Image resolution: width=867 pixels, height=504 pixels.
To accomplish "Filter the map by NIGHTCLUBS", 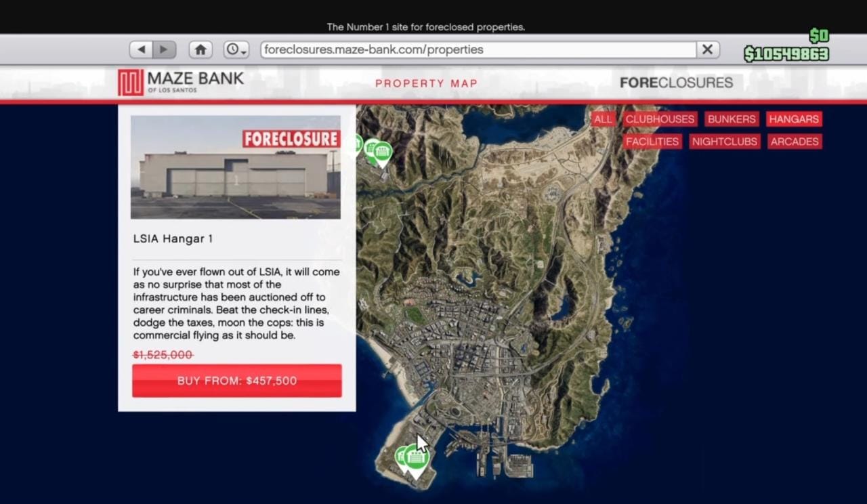I will pos(725,142).
